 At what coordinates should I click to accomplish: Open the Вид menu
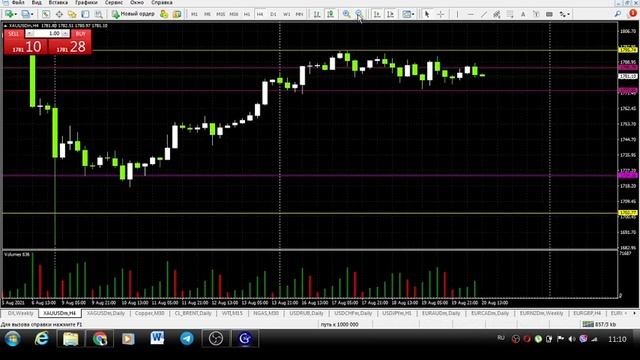coord(36,2)
